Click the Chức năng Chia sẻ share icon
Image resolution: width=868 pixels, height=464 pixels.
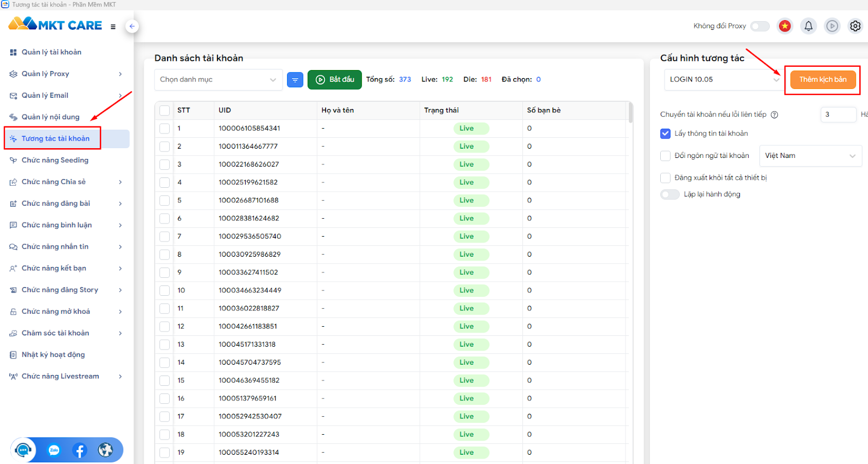pyautogui.click(x=13, y=182)
